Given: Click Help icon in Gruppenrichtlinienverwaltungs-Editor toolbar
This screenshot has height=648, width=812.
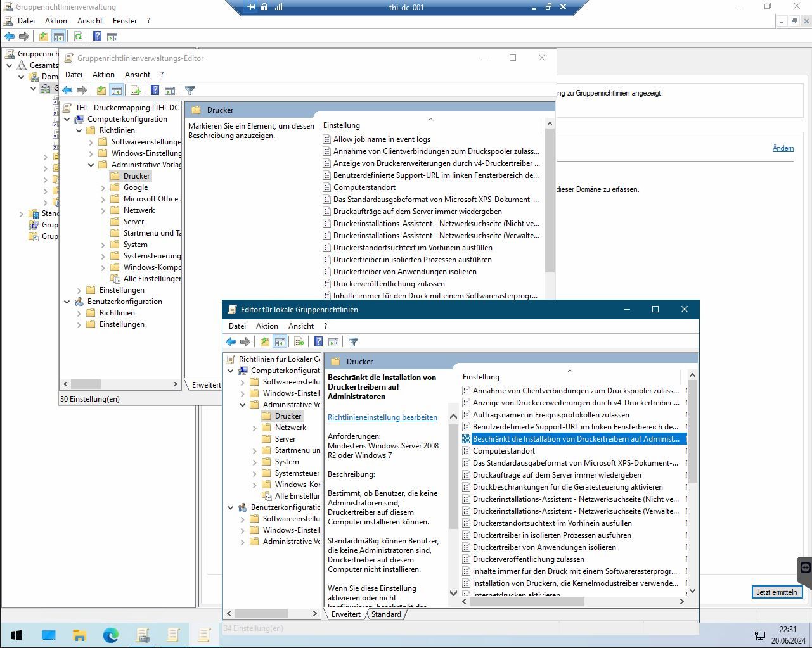Looking at the screenshot, I should [155, 90].
